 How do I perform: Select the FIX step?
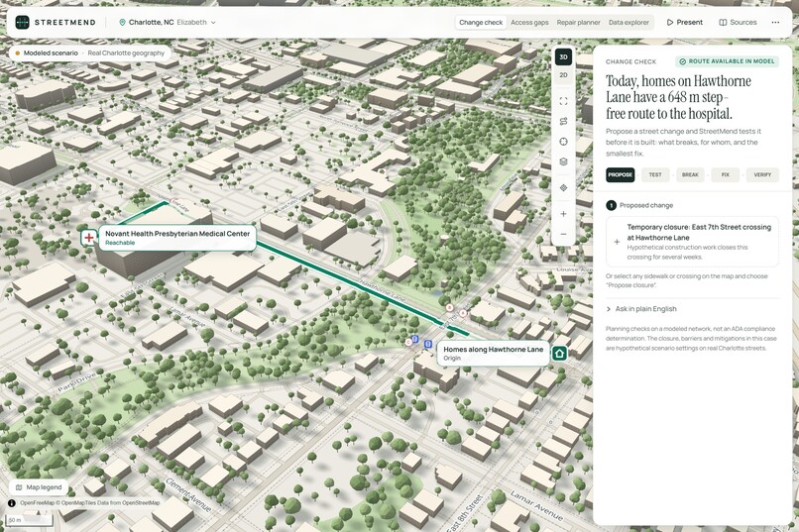pyautogui.click(x=726, y=174)
